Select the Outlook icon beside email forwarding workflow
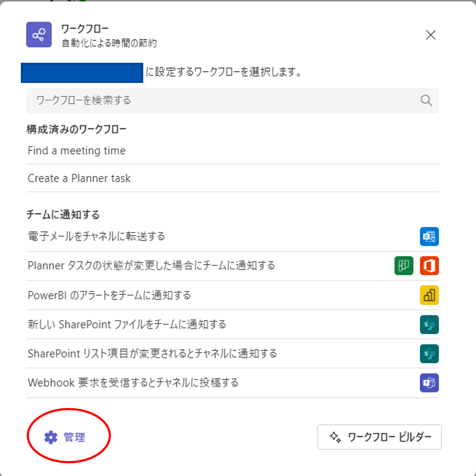 point(429,236)
